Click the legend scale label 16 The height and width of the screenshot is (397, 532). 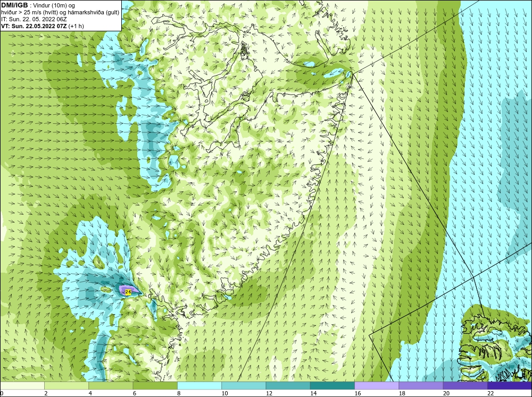(x=358, y=393)
